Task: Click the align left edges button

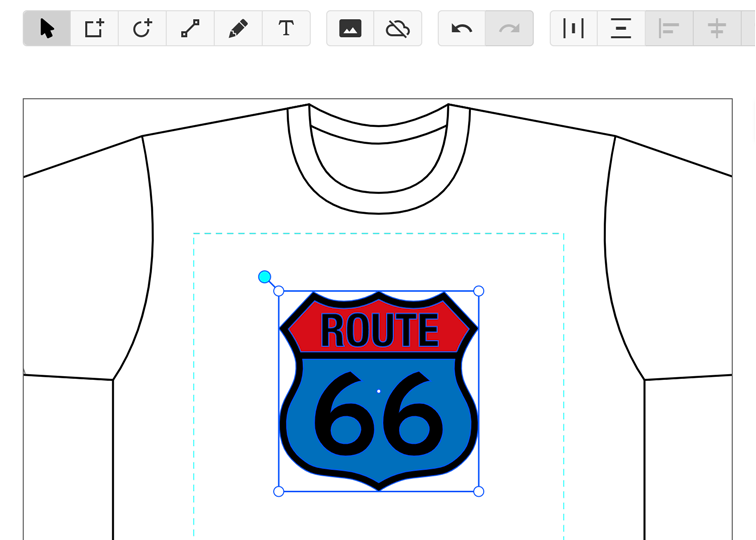Action: coord(669,28)
